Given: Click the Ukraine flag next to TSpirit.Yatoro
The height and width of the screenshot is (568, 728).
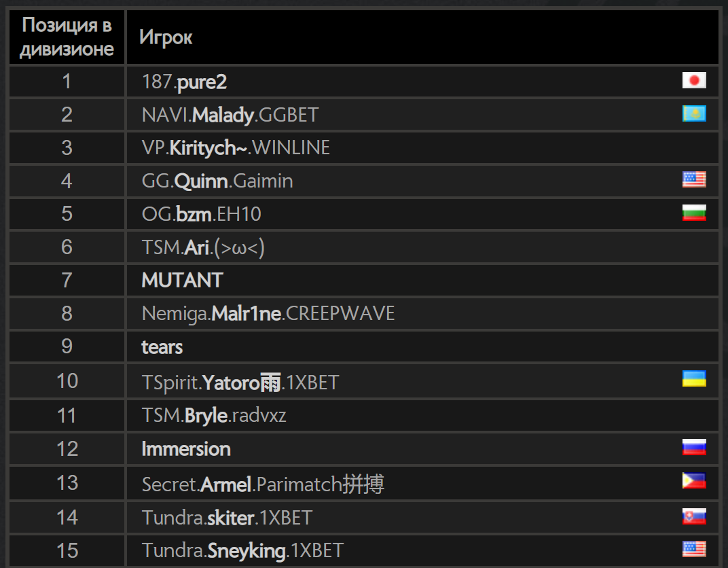Looking at the screenshot, I should [694, 378].
